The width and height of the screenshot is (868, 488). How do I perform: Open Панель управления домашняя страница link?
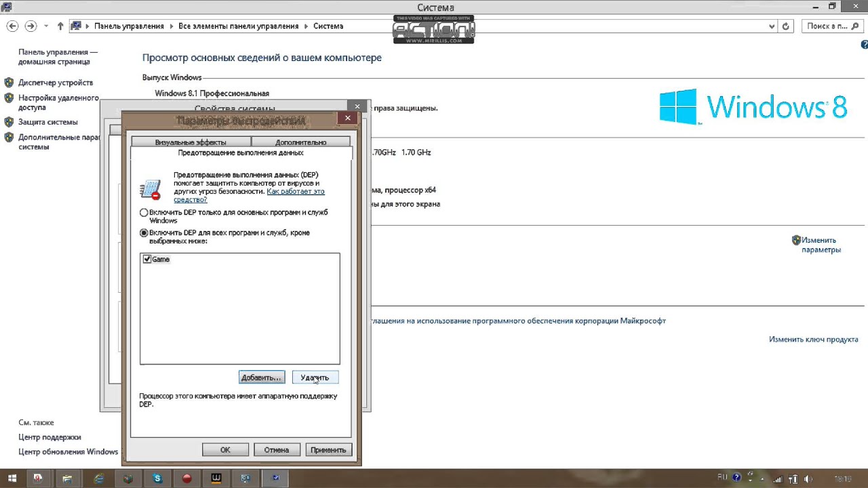[x=58, y=57]
